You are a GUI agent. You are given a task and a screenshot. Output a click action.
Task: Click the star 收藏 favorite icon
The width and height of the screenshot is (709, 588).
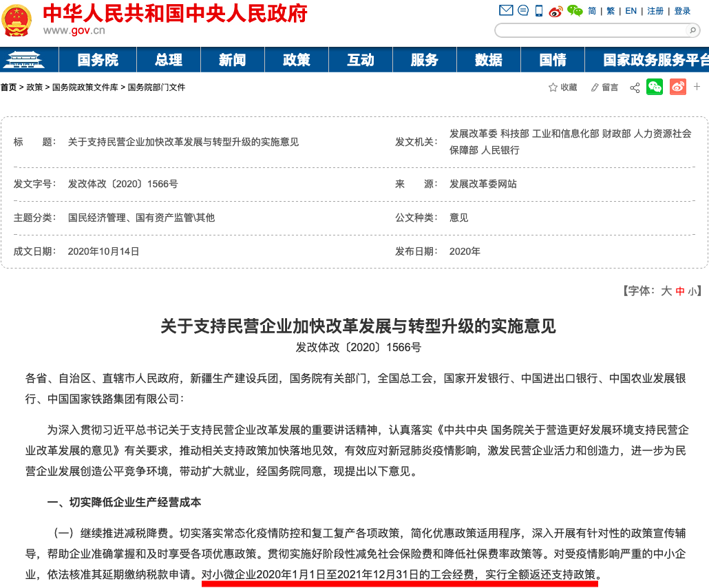pyautogui.click(x=553, y=87)
